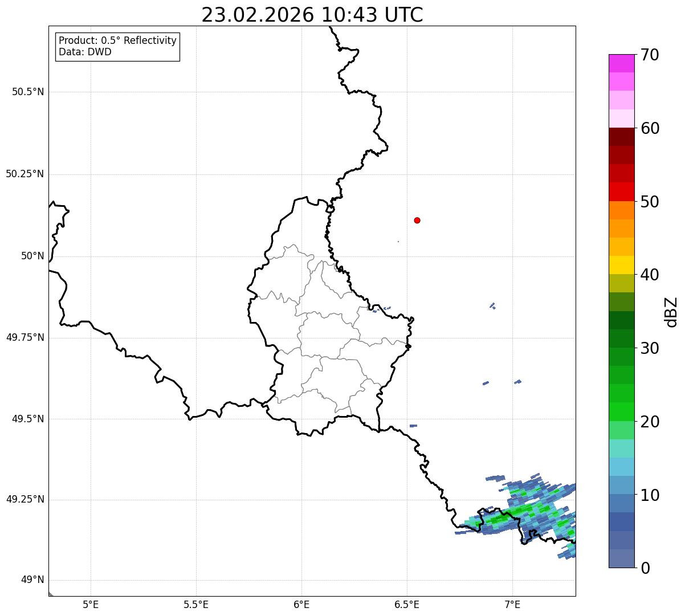Click the "dBZ" colorbar label
Screen dimensions: 685x616
[671, 311]
